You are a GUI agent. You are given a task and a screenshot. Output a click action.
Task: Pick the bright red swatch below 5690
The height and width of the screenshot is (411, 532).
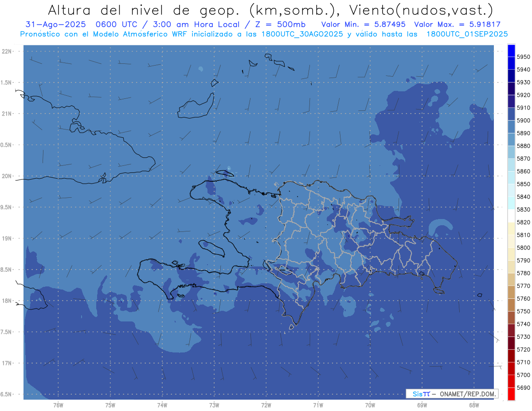[x=511, y=394]
